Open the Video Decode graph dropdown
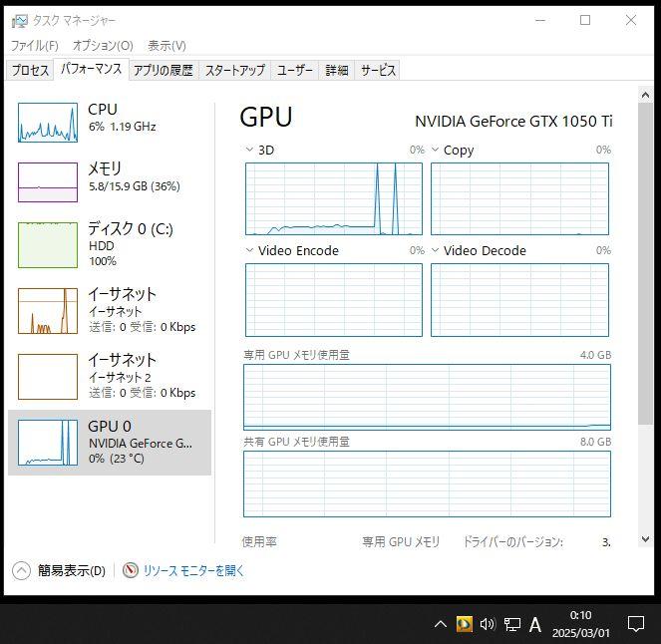661x644 pixels. (x=436, y=250)
